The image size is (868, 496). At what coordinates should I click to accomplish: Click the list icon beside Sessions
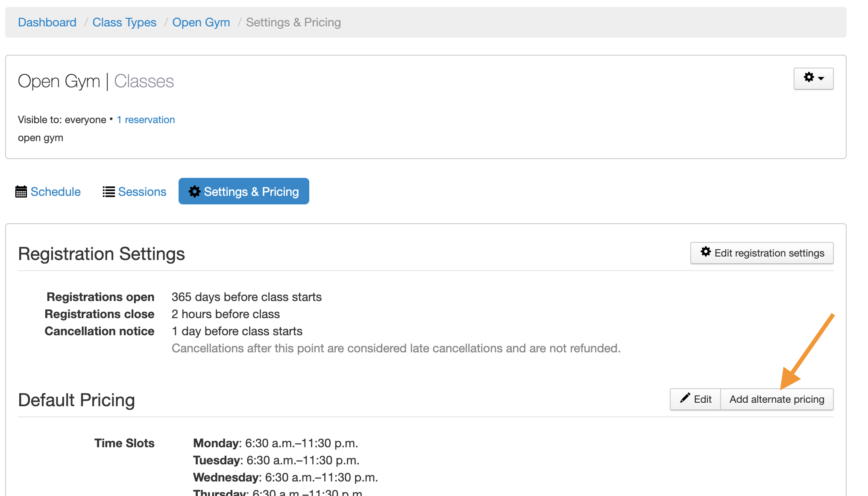(108, 192)
